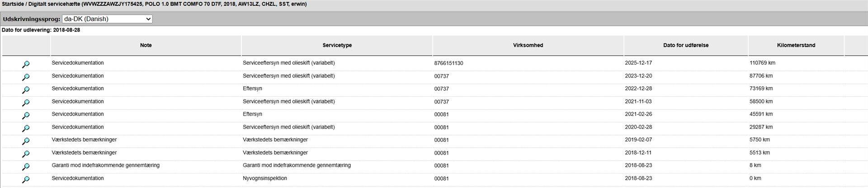Open magnifier for 2018-12-11 workshop remarks
The image size is (868, 188).
26,154
